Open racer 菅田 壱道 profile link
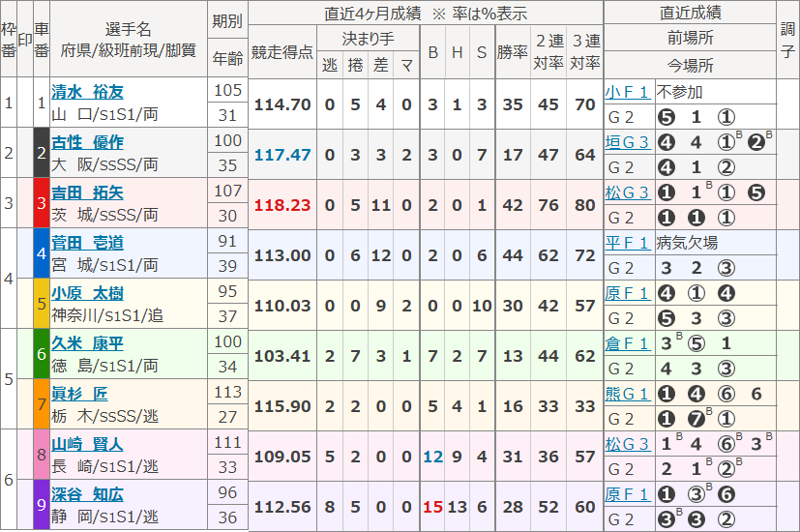 tap(87, 243)
